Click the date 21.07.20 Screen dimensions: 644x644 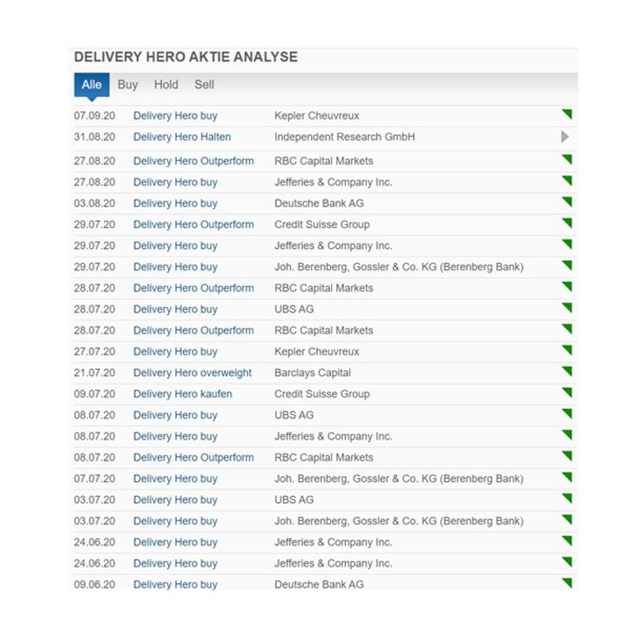[x=94, y=373]
